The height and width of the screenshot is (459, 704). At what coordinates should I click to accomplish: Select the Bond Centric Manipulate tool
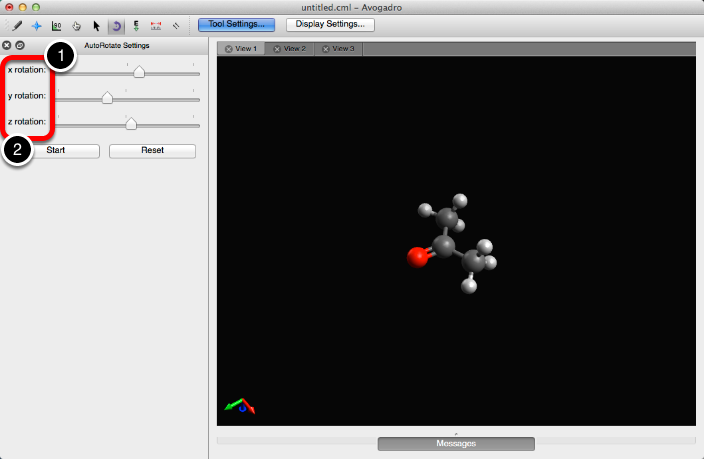tap(56, 25)
